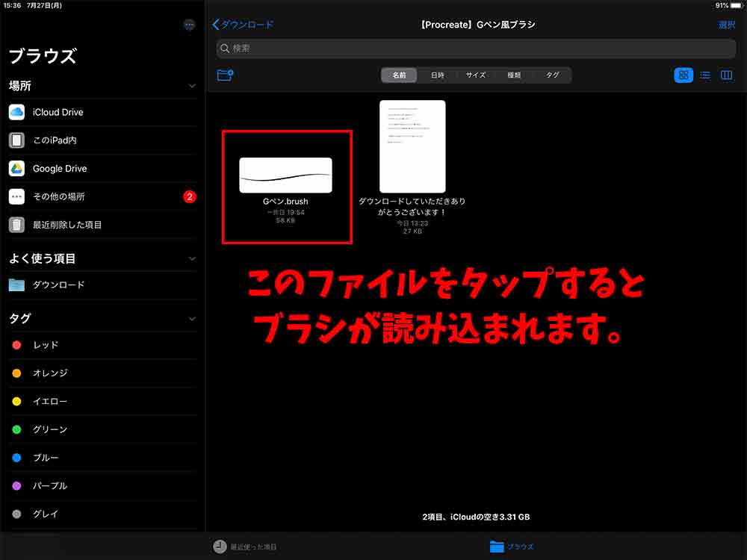The width and height of the screenshot is (747, 560).
Task: Collapse the タグ section
Action: click(x=192, y=319)
